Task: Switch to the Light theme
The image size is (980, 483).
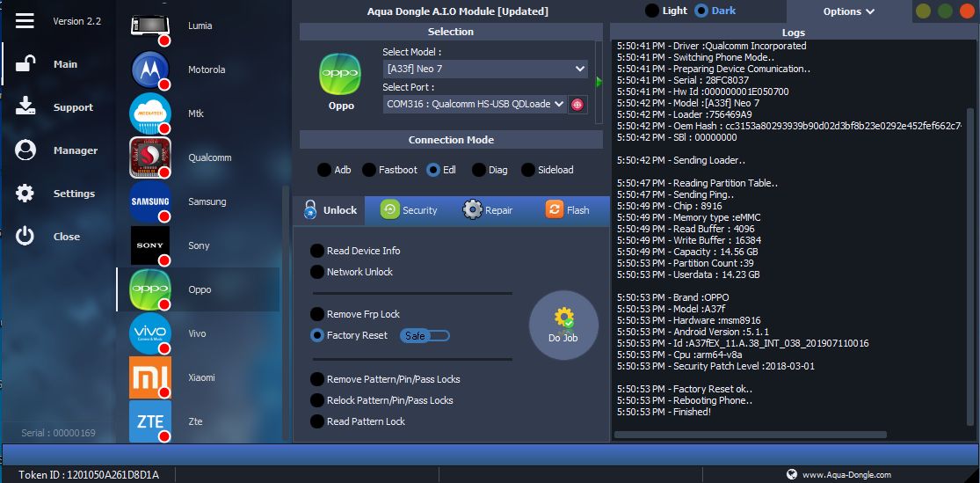Action: tap(666, 11)
